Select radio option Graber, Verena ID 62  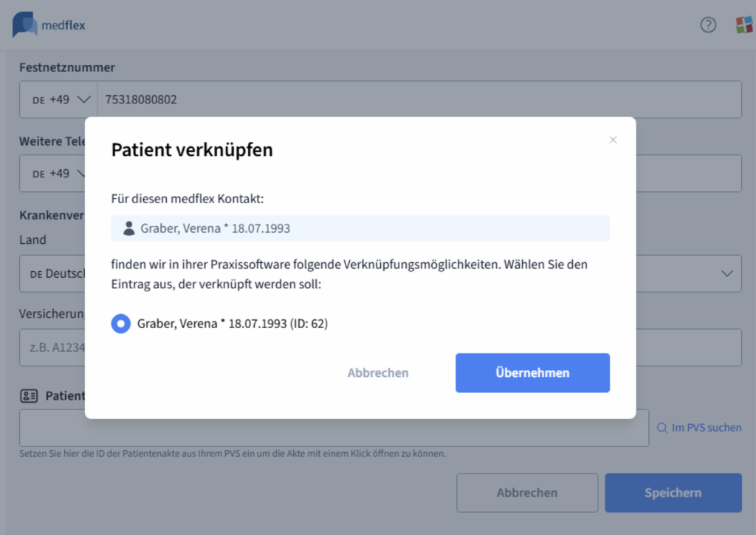point(121,323)
